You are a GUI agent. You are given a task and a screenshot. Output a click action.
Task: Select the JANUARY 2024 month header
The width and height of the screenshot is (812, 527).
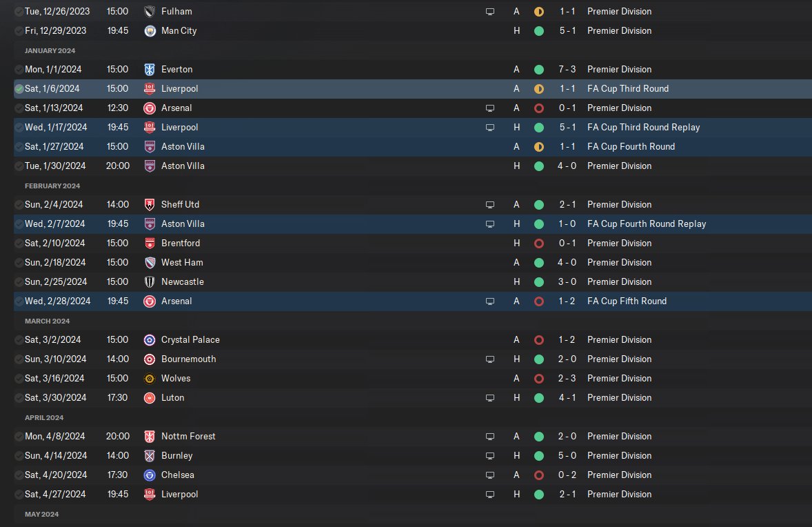(x=50, y=51)
